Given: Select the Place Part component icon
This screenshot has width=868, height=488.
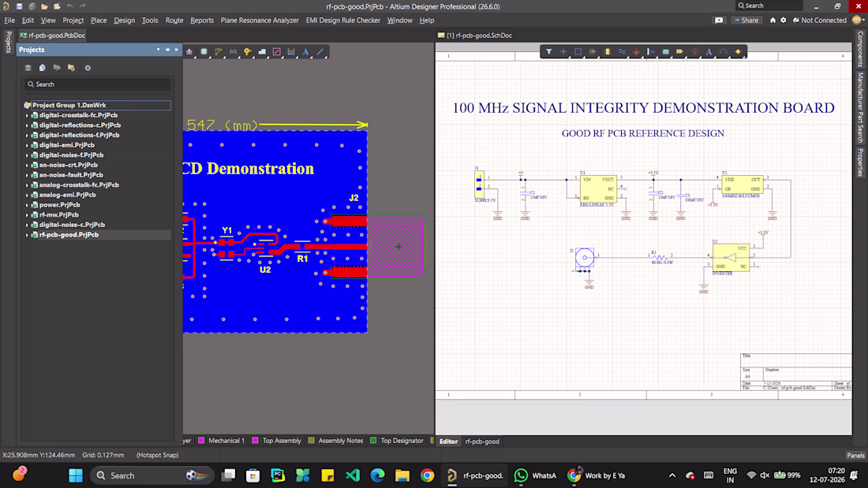Looking at the screenshot, I should point(608,51).
